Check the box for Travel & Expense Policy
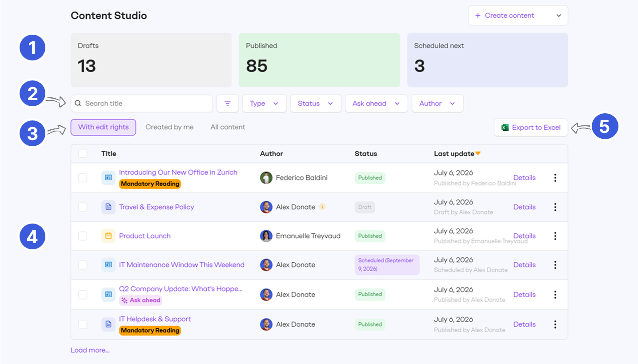Image resolution: width=638 pixels, height=364 pixels. 83,207
